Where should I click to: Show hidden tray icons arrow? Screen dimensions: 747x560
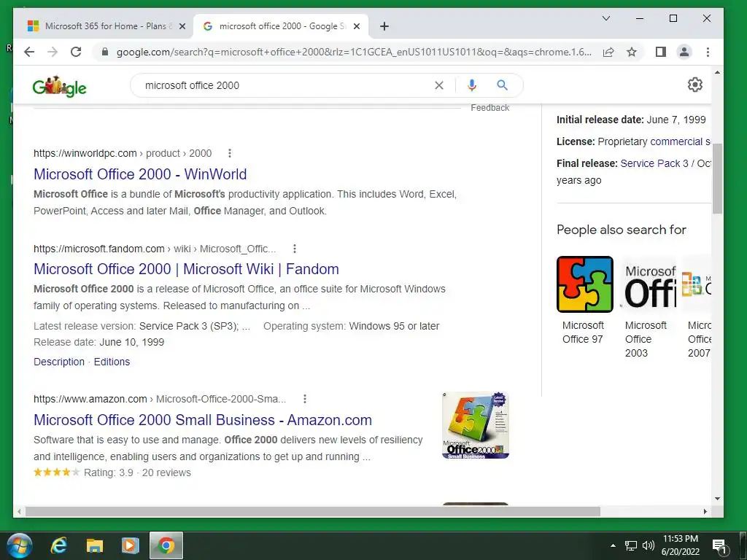click(613, 545)
